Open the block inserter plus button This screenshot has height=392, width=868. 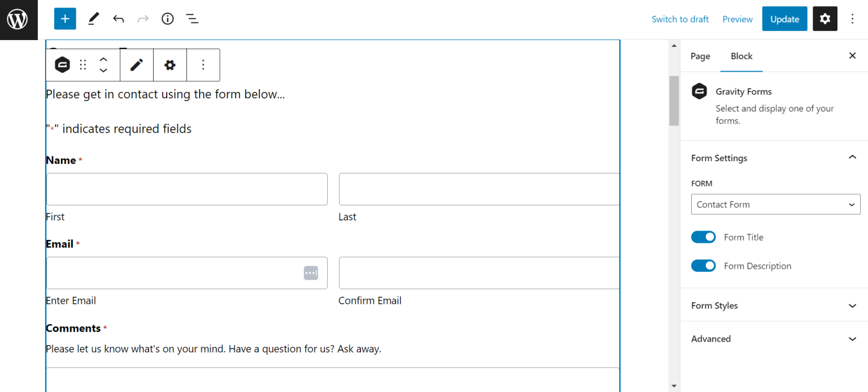click(x=65, y=19)
